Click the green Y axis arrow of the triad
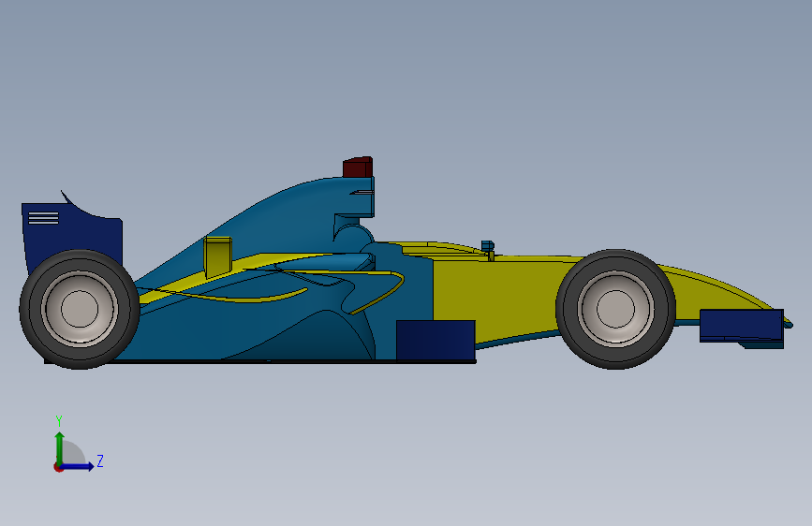This screenshot has height=526, width=812. coord(60,447)
